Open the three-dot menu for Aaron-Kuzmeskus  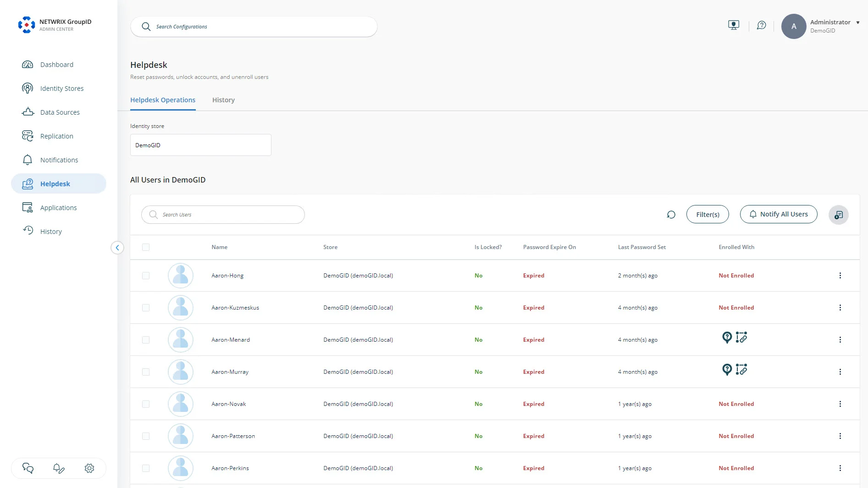pos(840,308)
